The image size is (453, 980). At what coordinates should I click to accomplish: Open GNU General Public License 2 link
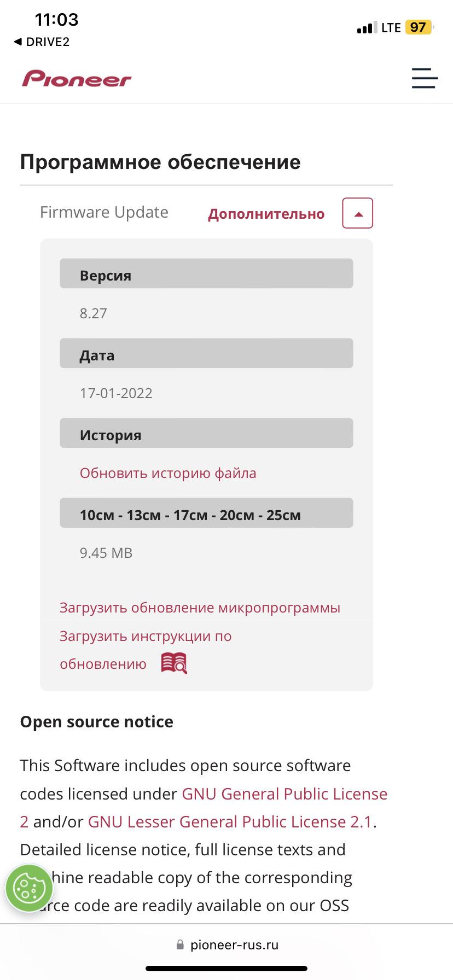tap(284, 794)
